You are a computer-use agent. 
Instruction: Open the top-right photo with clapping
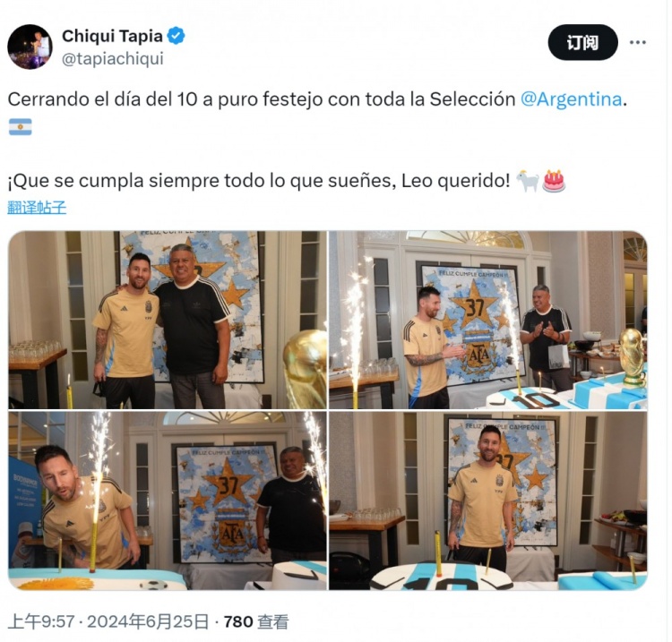click(x=488, y=320)
